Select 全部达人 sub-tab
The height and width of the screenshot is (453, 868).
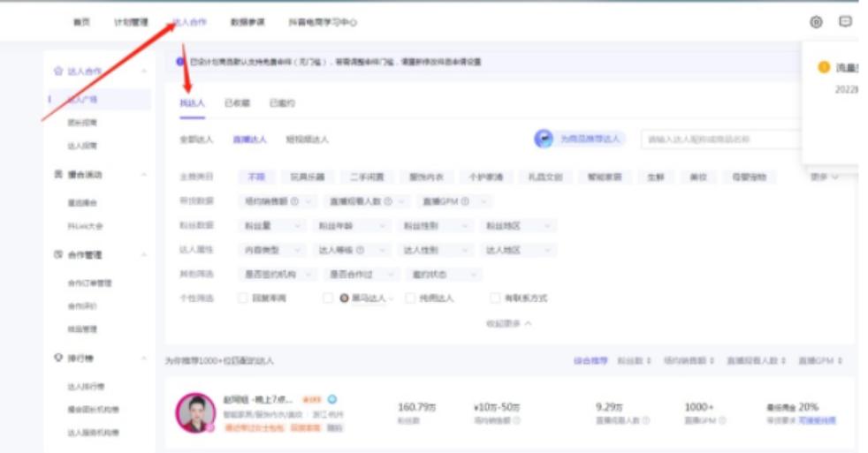196,140
